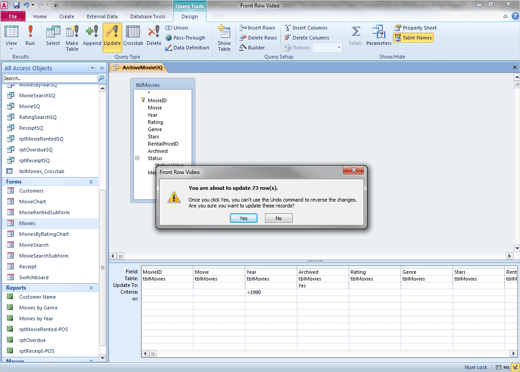Image resolution: width=520 pixels, height=372 pixels.
Task: Click the search magnifier icon
Action: click(x=102, y=78)
